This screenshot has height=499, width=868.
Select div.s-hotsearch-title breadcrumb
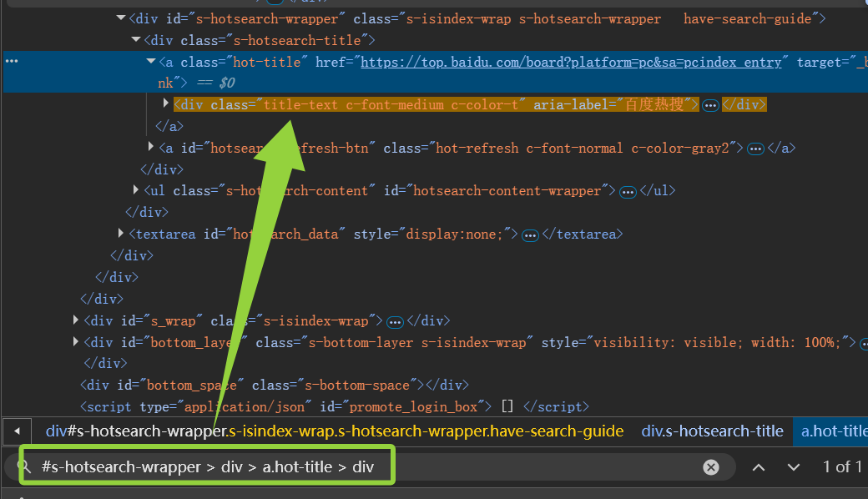[713, 431]
